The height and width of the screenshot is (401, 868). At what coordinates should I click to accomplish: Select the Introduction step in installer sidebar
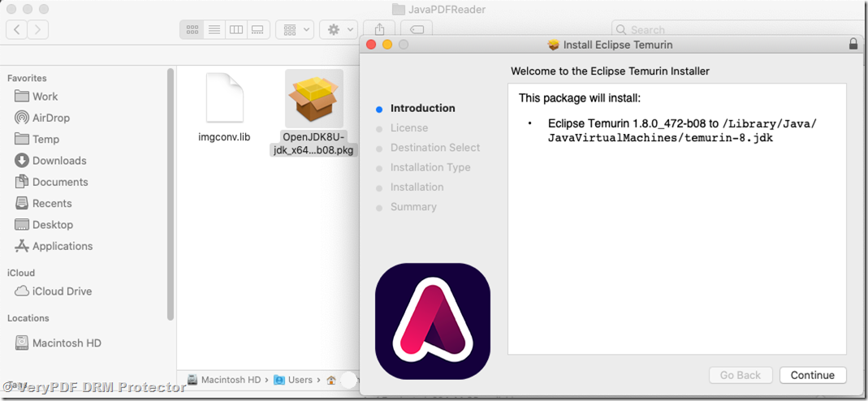tap(423, 109)
